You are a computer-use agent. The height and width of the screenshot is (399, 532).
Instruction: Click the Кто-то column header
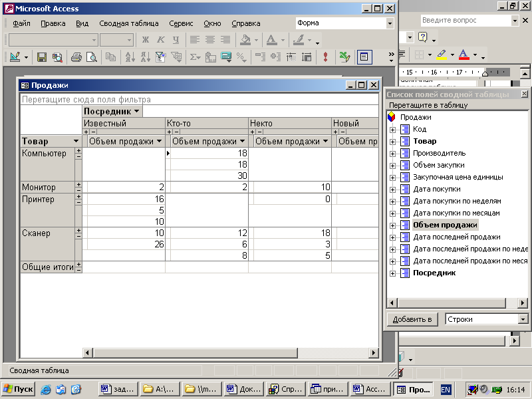point(207,123)
